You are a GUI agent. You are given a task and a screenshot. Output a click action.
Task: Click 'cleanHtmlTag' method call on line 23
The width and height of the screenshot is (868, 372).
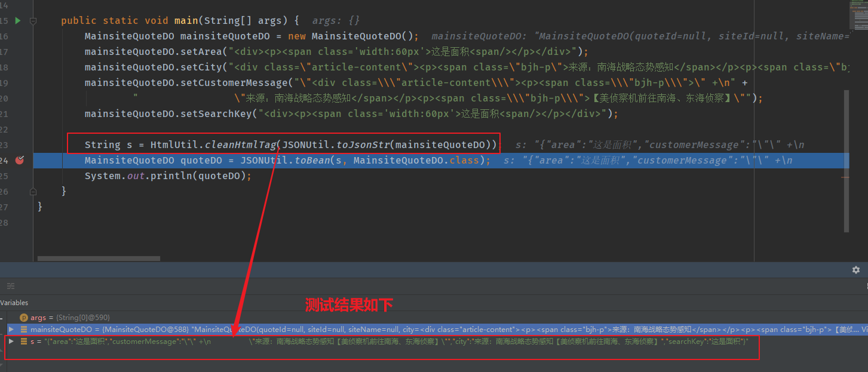point(240,145)
